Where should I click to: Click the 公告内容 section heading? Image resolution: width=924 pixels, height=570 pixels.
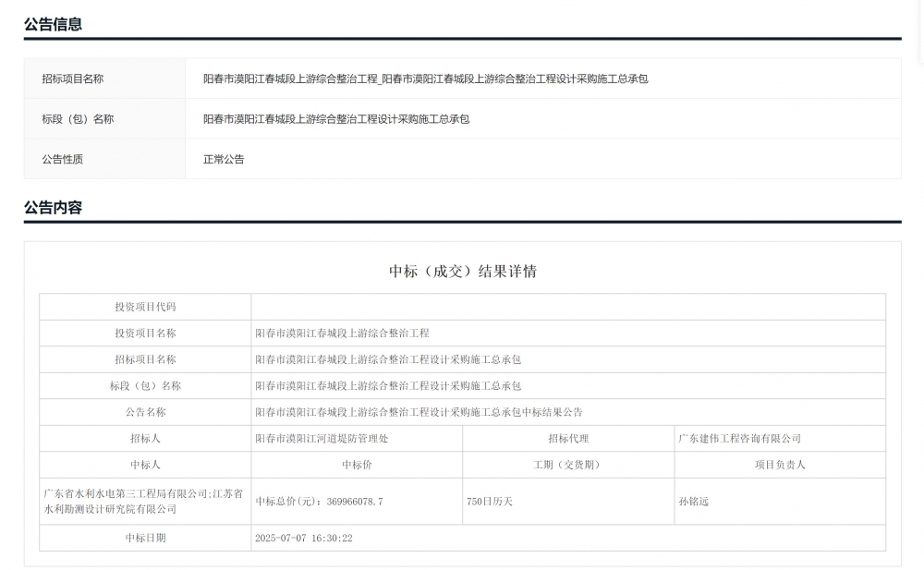pos(53,208)
